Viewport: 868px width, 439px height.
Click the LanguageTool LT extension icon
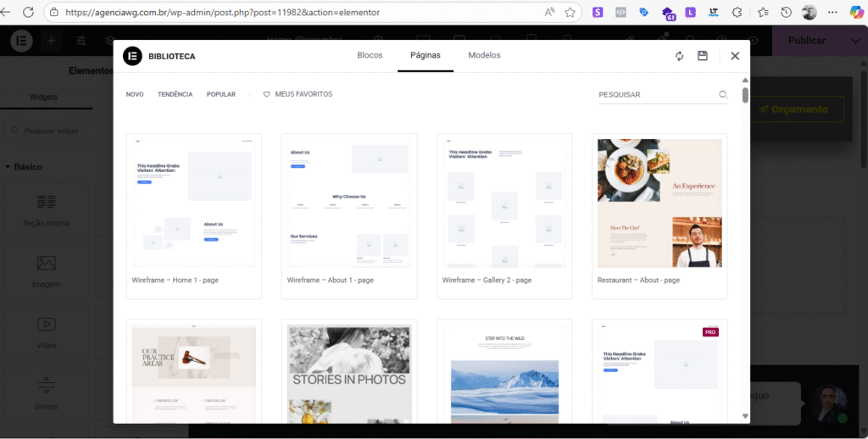tap(714, 12)
